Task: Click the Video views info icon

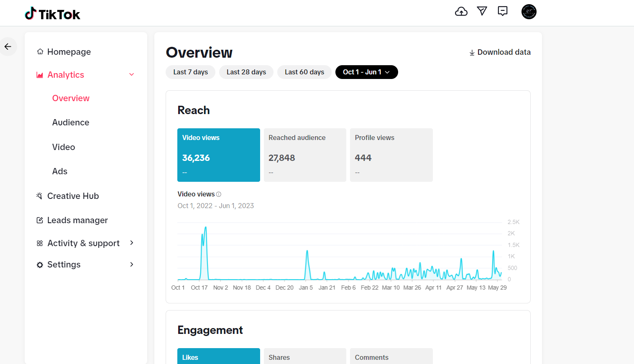Action: coord(219,194)
